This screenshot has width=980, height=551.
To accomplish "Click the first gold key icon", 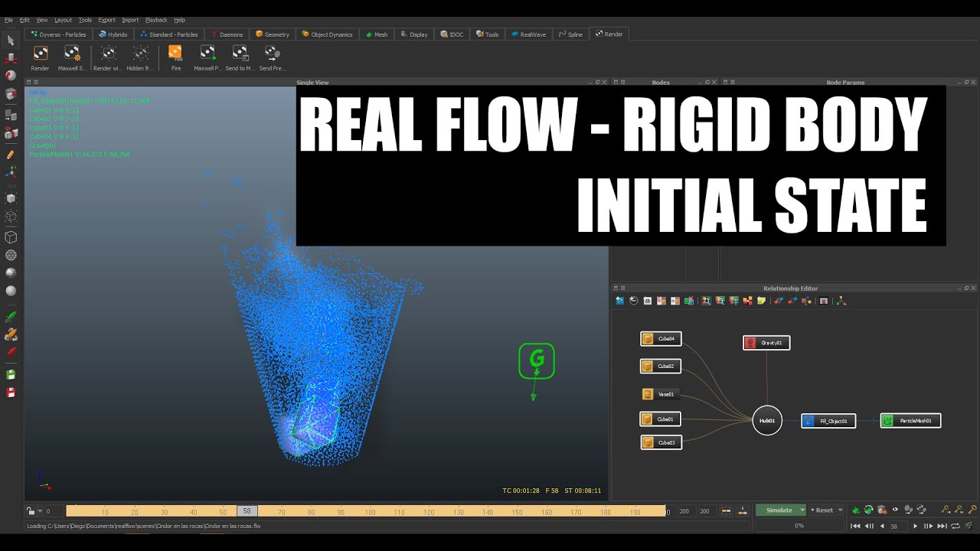I will [x=945, y=510].
